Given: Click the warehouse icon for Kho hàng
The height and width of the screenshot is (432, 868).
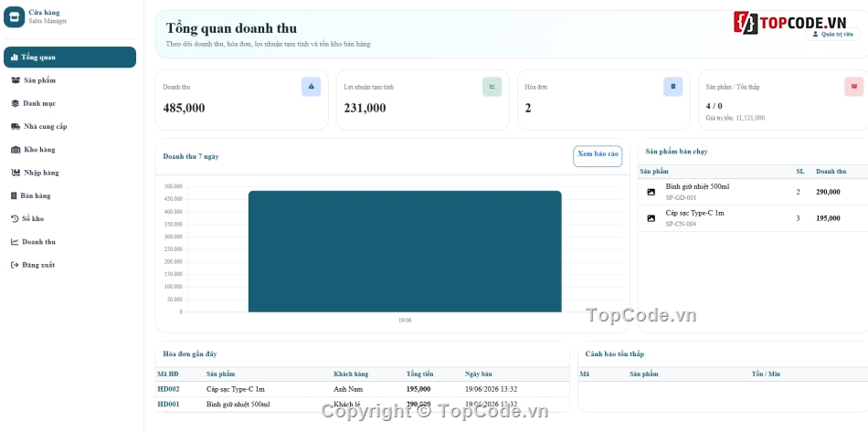Looking at the screenshot, I should click(16, 150).
